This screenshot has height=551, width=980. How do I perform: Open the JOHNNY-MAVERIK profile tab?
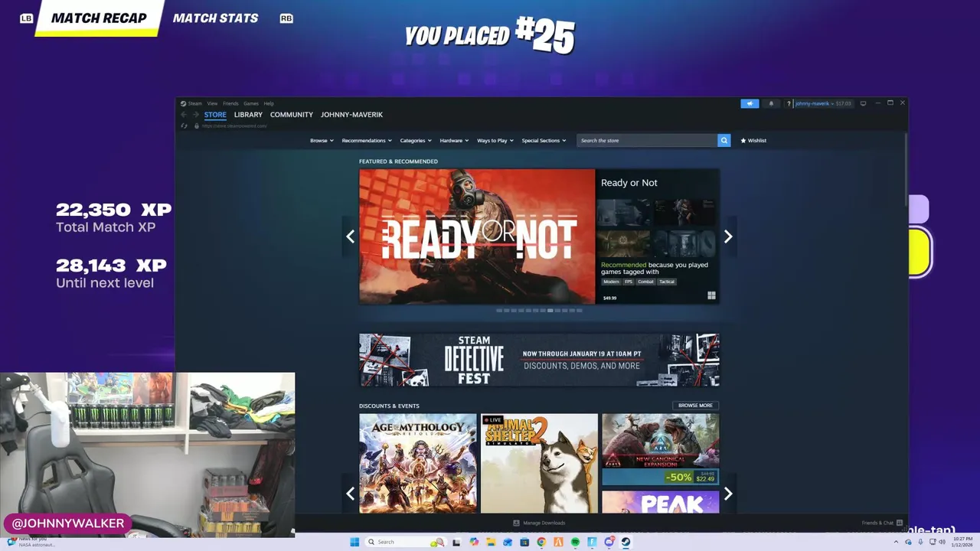(x=351, y=115)
